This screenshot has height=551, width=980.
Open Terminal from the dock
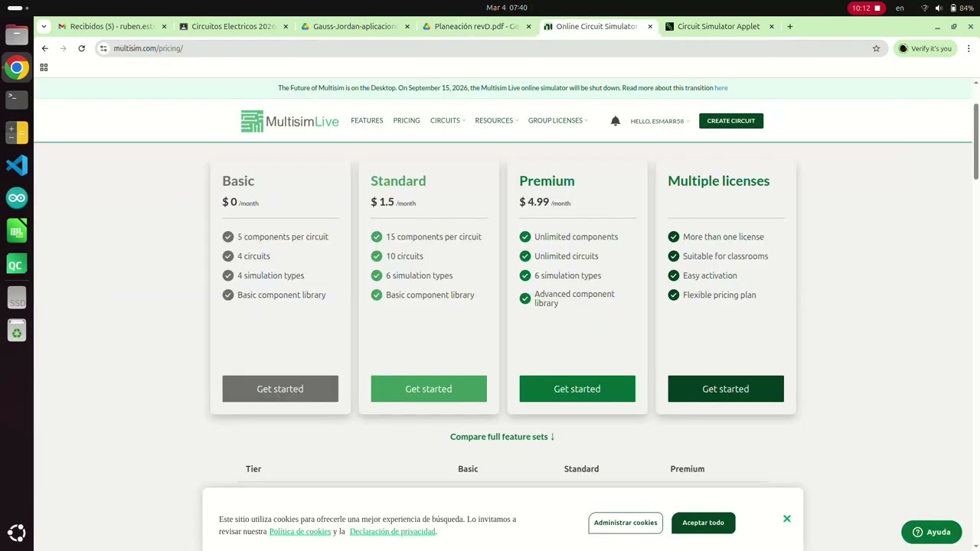(17, 99)
